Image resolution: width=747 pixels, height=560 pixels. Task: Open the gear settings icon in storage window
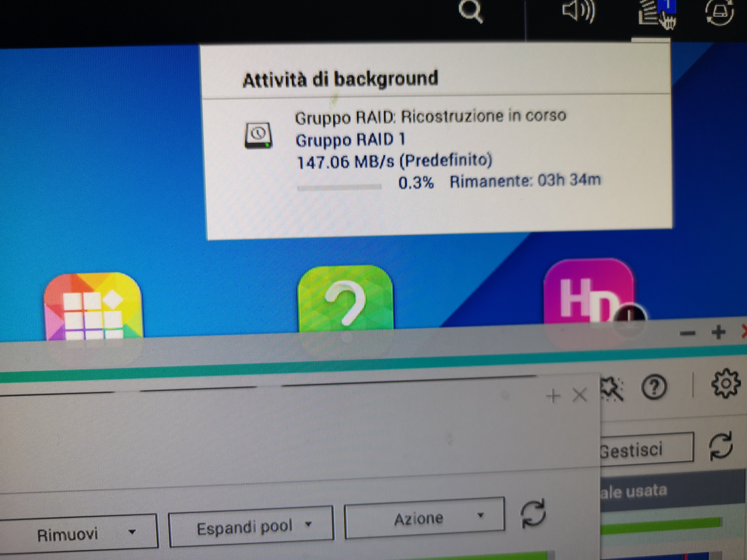coord(726,383)
